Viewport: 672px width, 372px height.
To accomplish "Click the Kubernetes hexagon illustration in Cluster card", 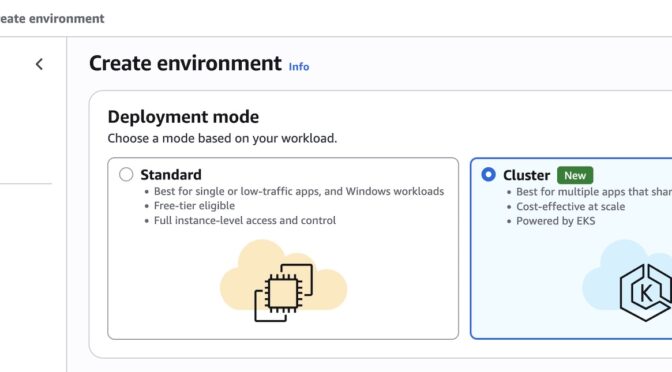I will 645,292.
